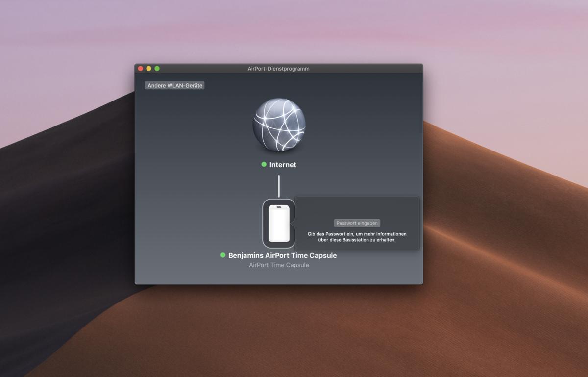Click the password info message text
The image size is (588, 377).
pyautogui.click(x=357, y=237)
